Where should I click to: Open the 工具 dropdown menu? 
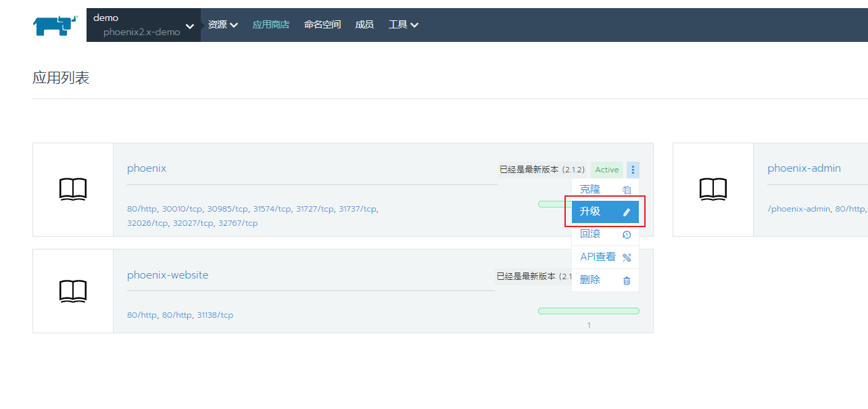[x=403, y=25]
